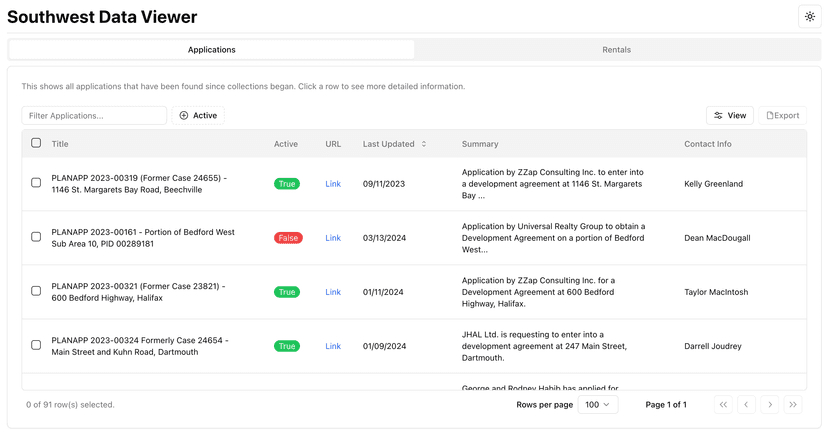Click the Active column header
The width and height of the screenshot is (828, 432).
click(286, 144)
